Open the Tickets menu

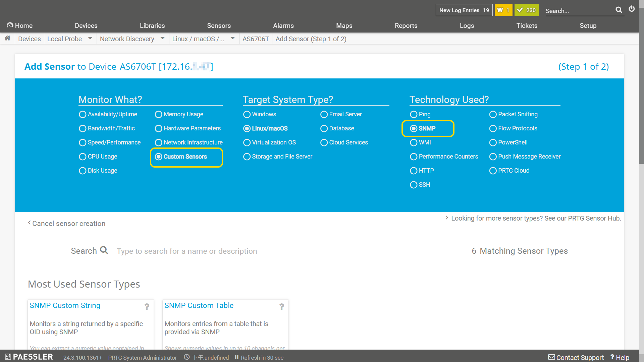point(527,25)
